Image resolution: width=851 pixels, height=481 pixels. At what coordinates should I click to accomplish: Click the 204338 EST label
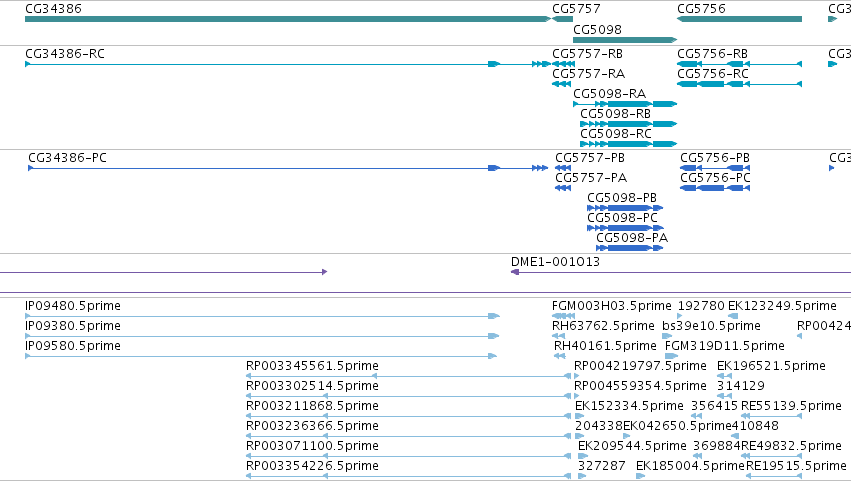(x=599, y=427)
